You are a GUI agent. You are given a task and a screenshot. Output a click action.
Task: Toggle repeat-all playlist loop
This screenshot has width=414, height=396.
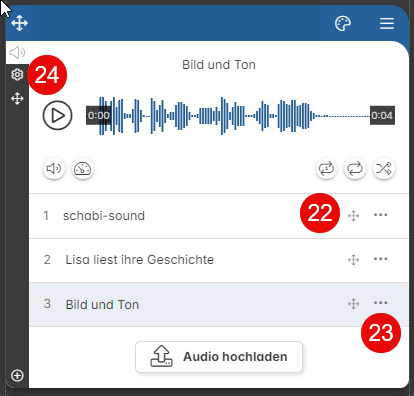tap(355, 169)
